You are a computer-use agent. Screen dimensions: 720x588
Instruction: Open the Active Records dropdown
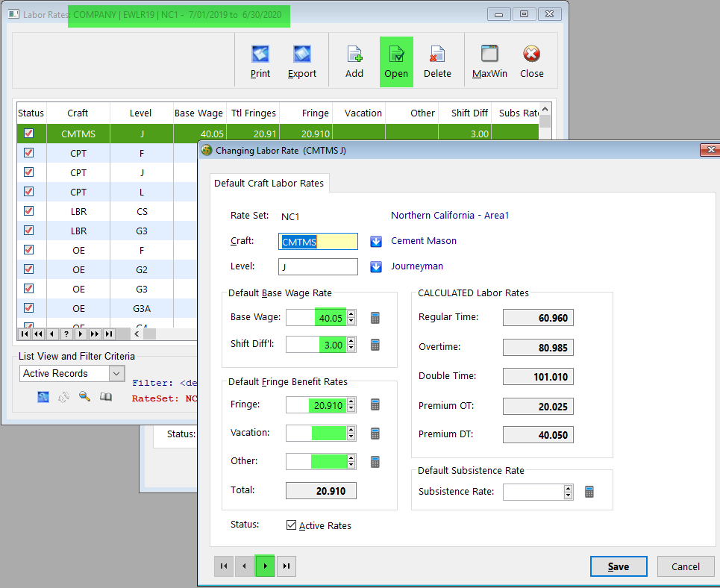pyautogui.click(x=116, y=374)
